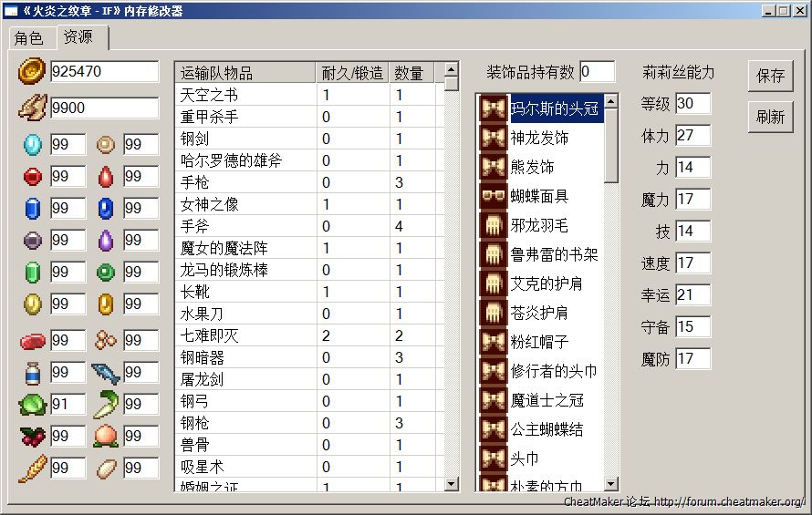Click the hand icon beside 邪龙羽毛
Viewport: 812px width, 515px height.
coord(494,225)
